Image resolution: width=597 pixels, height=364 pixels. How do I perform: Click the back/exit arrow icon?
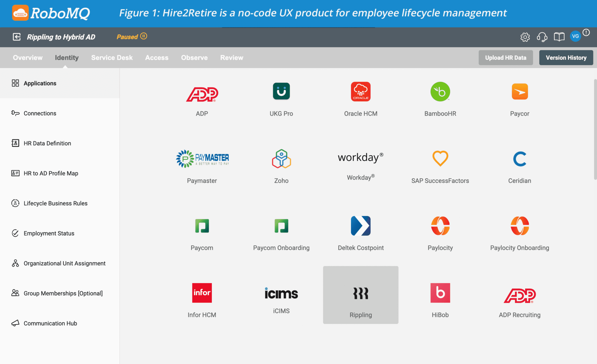click(x=17, y=37)
